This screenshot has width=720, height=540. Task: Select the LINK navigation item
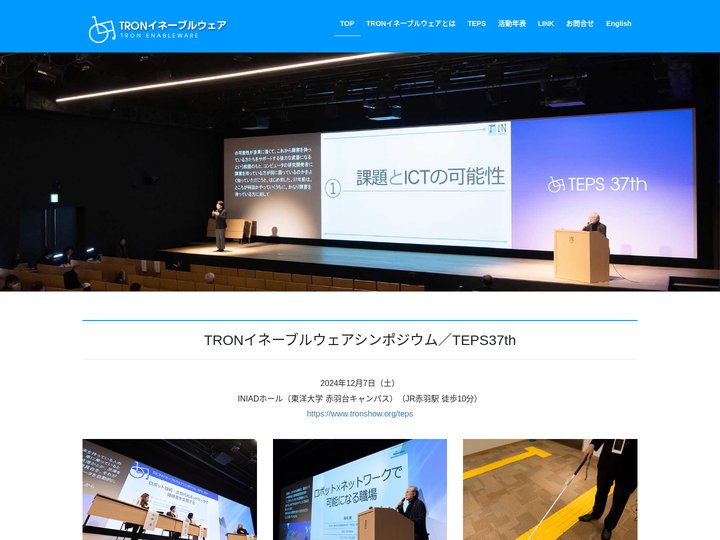[x=546, y=23]
